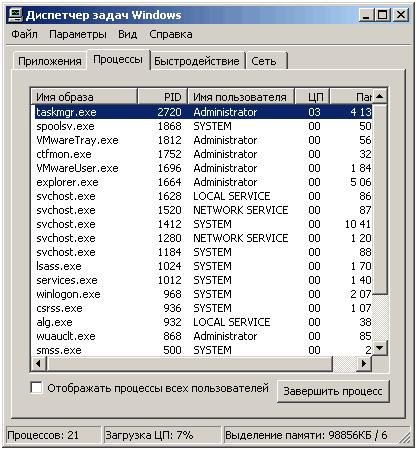The width and height of the screenshot is (417, 450).
Task: Switch to the Быстродействие tab
Action: click(x=197, y=61)
